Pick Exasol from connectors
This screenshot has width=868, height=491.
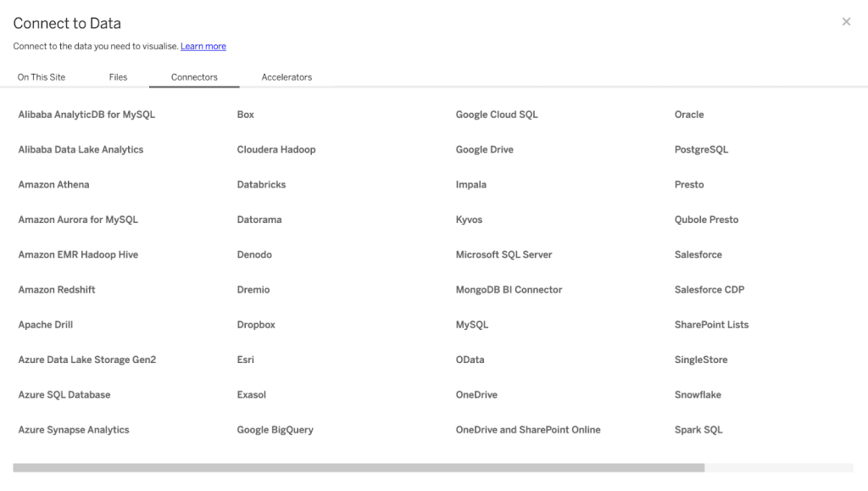[251, 394]
